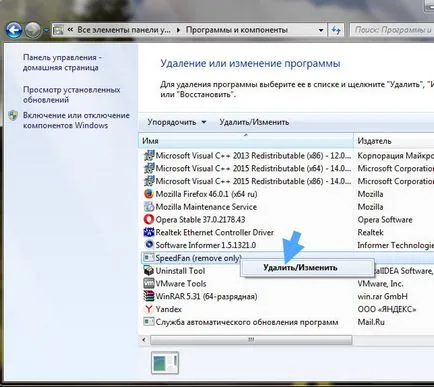Click the Yandex icon
Viewport: 434px width, 387px height.
149,309
